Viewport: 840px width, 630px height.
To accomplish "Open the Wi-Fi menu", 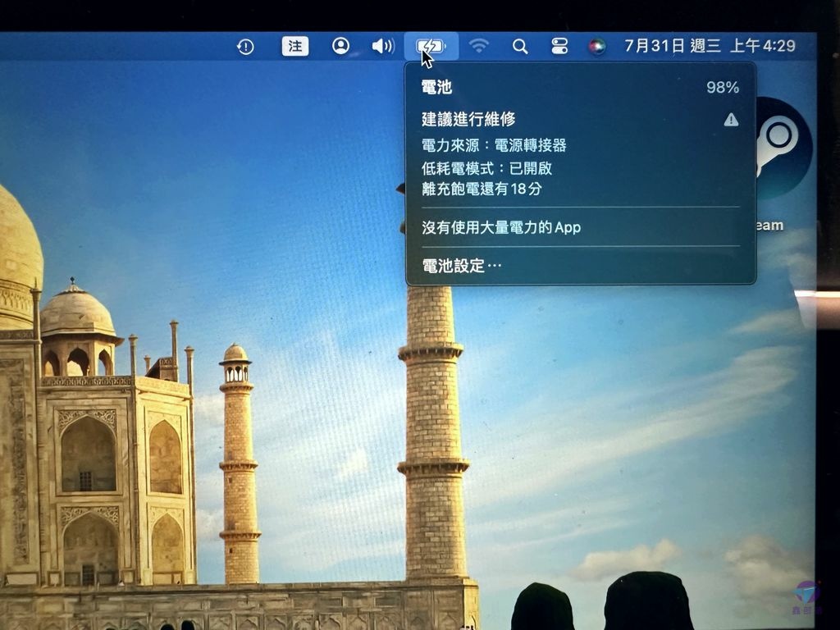I will pyautogui.click(x=478, y=46).
